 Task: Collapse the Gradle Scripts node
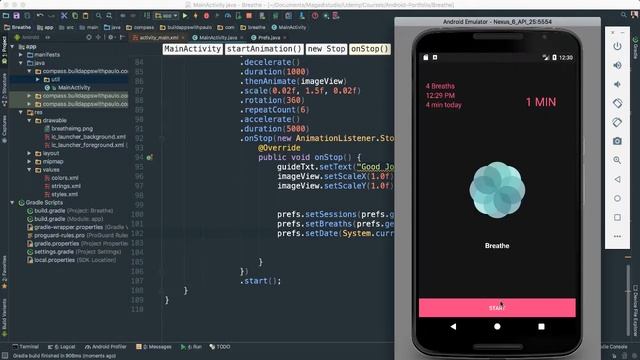12,202
